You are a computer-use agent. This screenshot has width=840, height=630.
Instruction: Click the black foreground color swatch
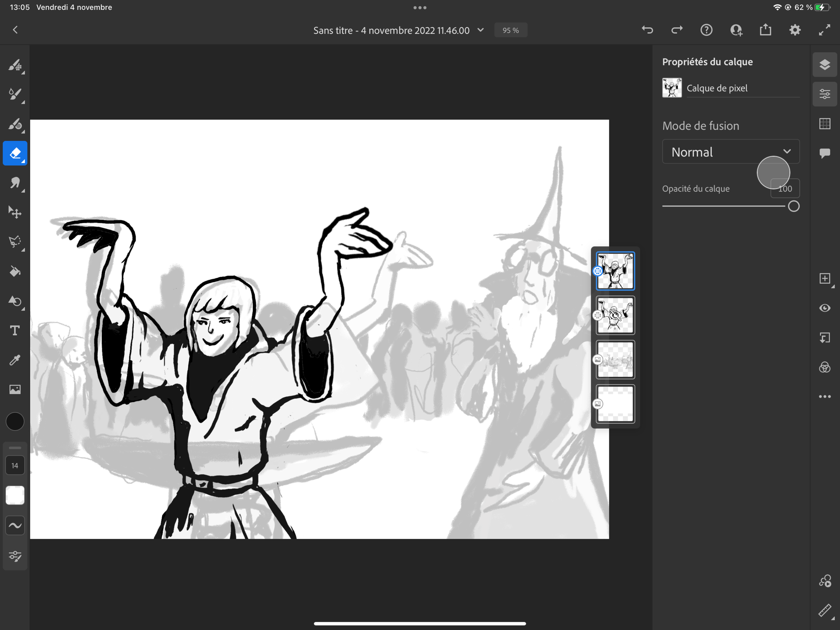tap(15, 421)
